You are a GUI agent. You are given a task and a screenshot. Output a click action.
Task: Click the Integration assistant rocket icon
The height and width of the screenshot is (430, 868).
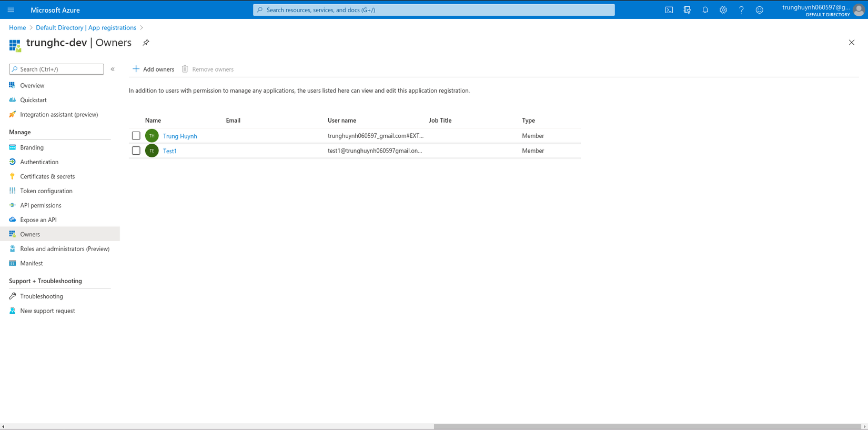(x=12, y=114)
